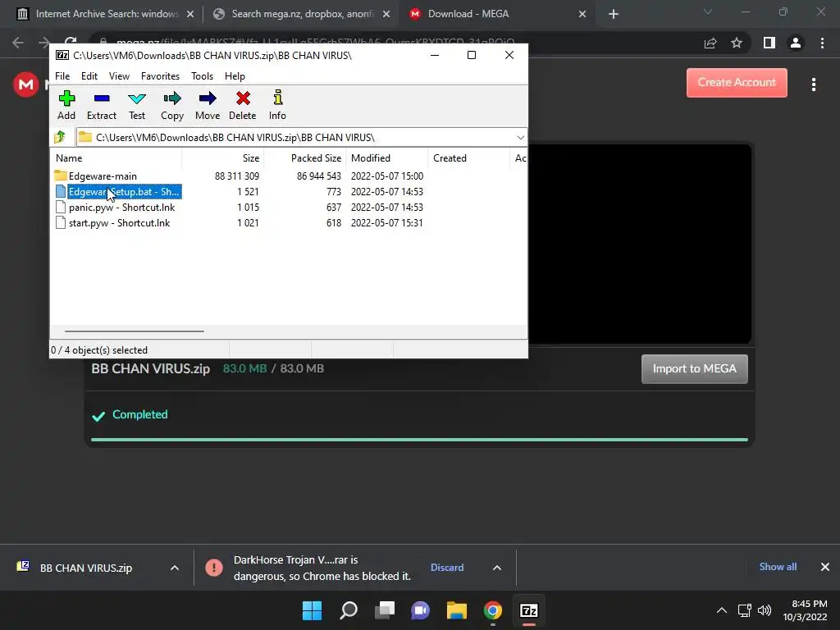This screenshot has width=840, height=630.
Task: Open Chrome's profile icon
Action: click(x=796, y=43)
